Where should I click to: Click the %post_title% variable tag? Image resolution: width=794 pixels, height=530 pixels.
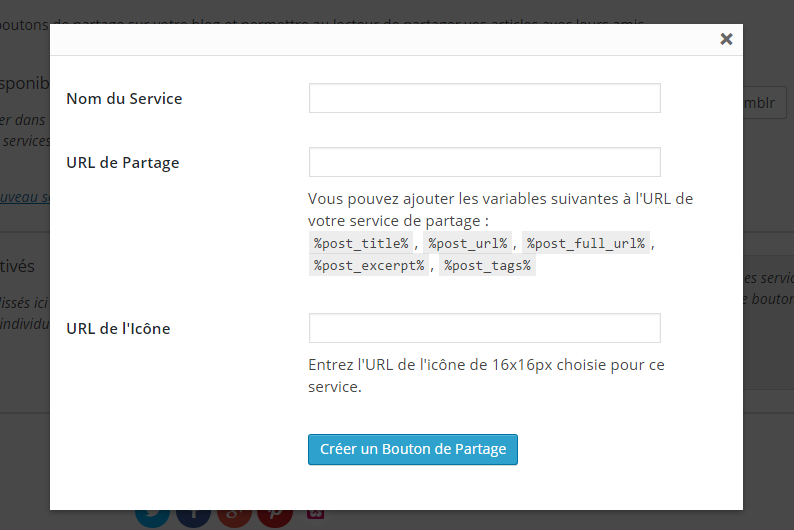pyautogui.click(x=361, y=243)
